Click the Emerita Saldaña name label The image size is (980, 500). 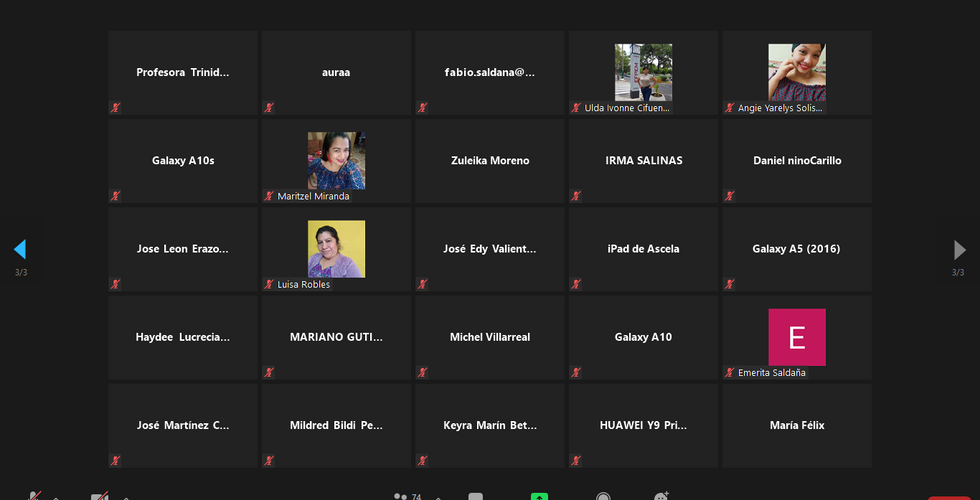click(772, 372)
